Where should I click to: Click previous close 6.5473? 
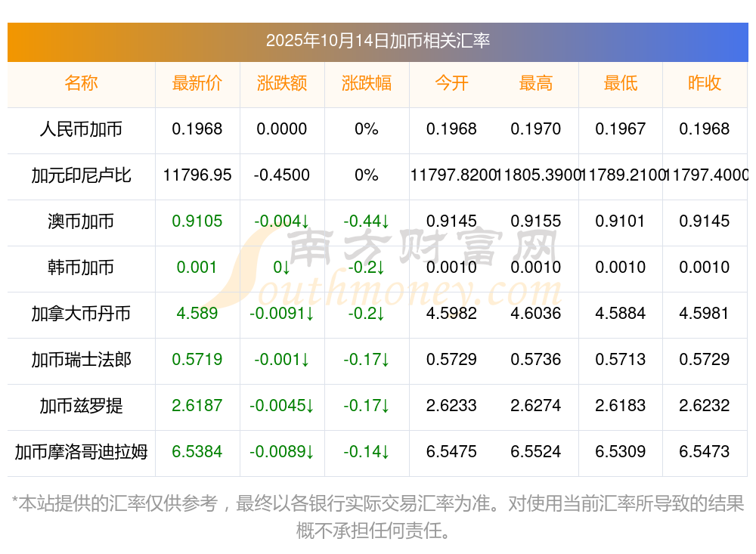tap(705, 452)
